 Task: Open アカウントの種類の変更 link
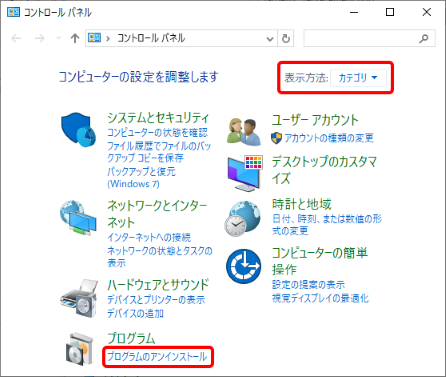click(329, 138)
